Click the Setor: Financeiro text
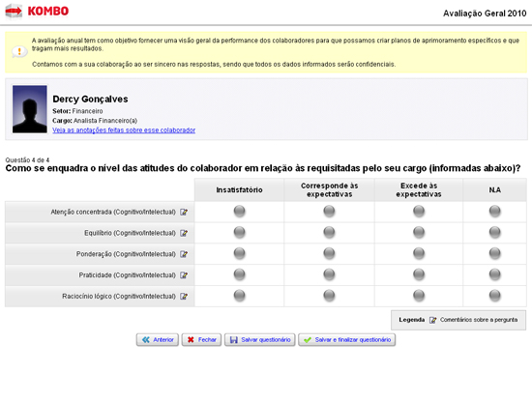This screenshot has width=532, height=402. pyautogui.click(x=77, y=111)
